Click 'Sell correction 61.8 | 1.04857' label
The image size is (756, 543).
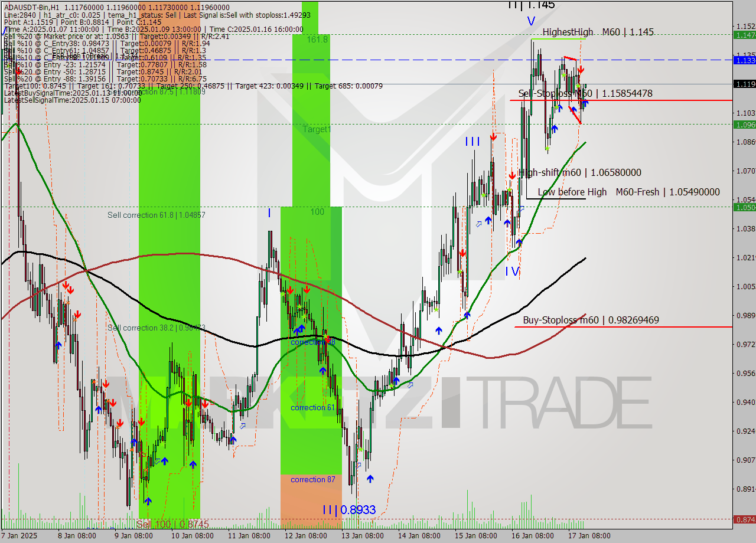click(x=157, y=215)
